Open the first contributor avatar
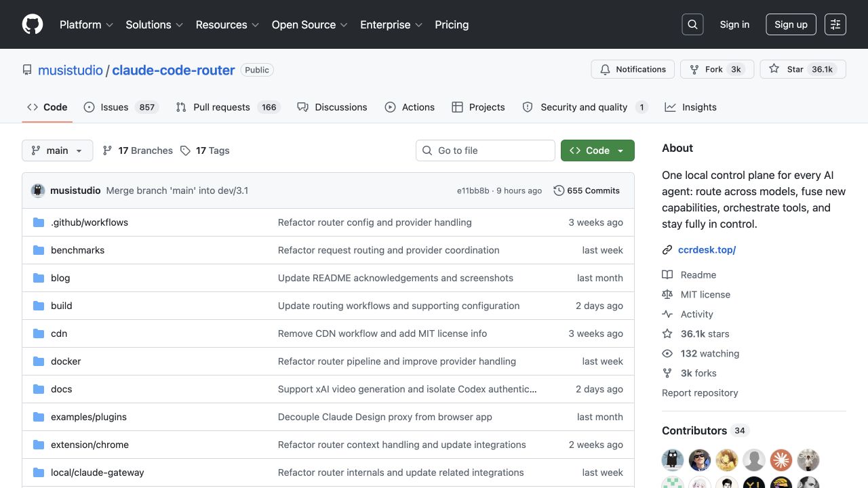This screenshot has height=488, width=868. pyautogui.click(x=673, y=460)
